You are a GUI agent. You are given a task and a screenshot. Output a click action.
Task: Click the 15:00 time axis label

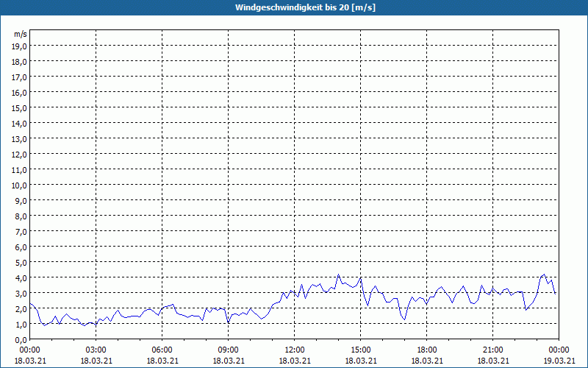(x=361, y=350)
